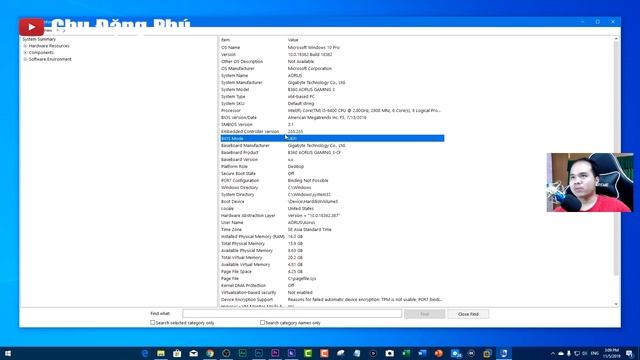
Task: Select the Hardware Resources tree item
Action: click(x=49, y=46)
